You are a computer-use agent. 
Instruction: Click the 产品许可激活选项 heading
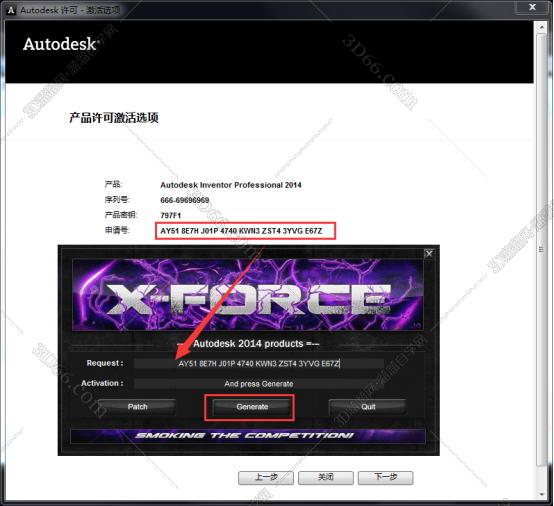(114, 118)
